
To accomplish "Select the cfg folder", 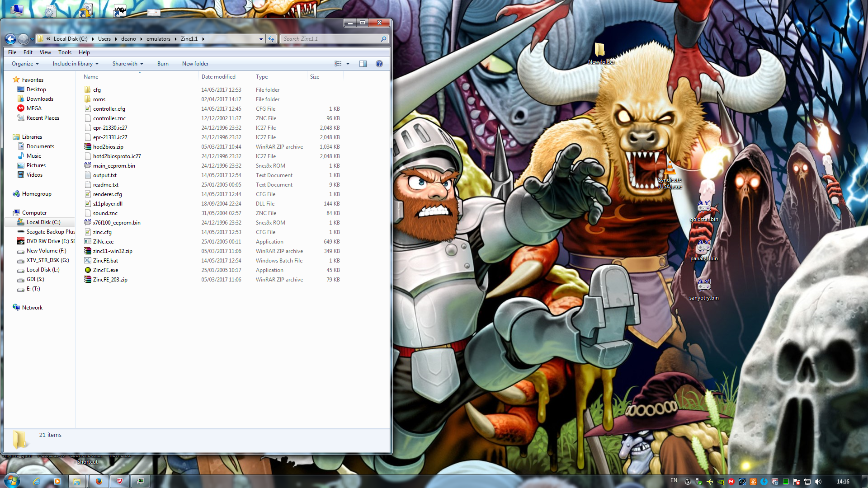I will point(97,90).
